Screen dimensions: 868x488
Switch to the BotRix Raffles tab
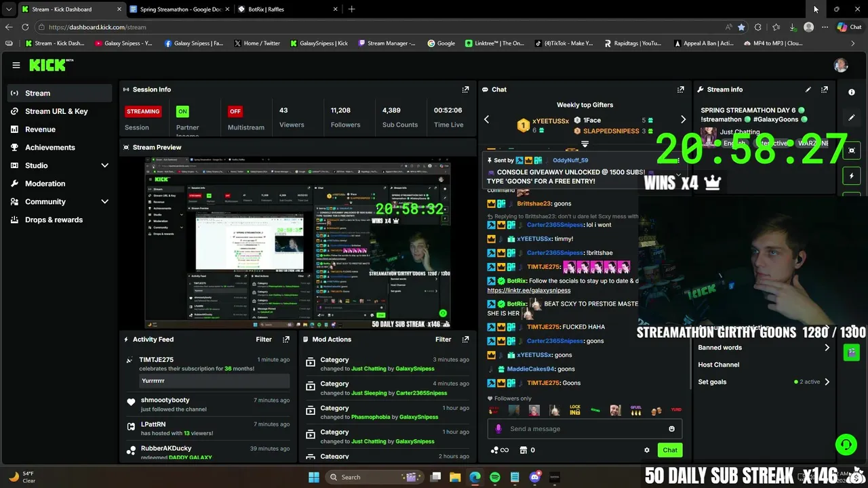288,9
